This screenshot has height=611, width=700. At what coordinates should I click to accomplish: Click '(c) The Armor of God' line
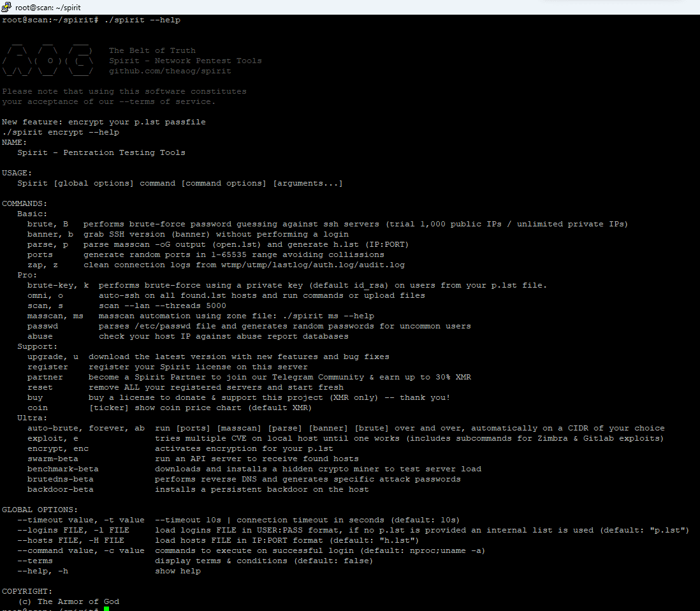pyautogui.click(x=69, y=601)
